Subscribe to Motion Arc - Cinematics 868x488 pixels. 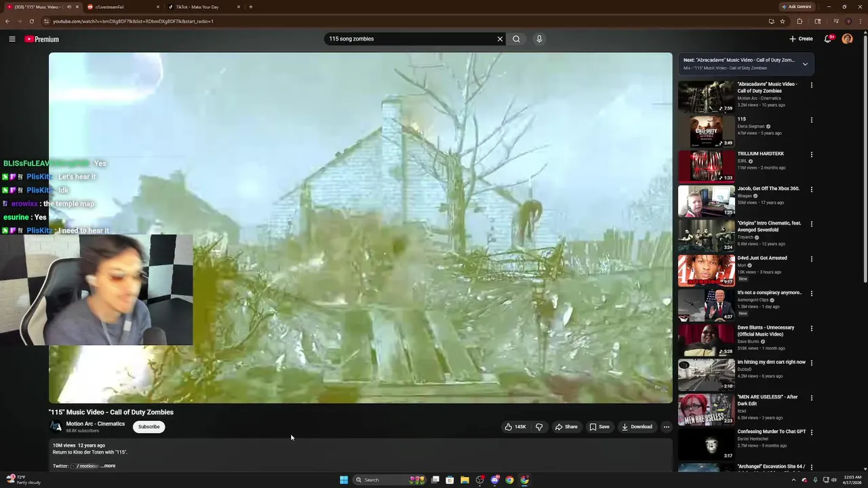[149, 427]
